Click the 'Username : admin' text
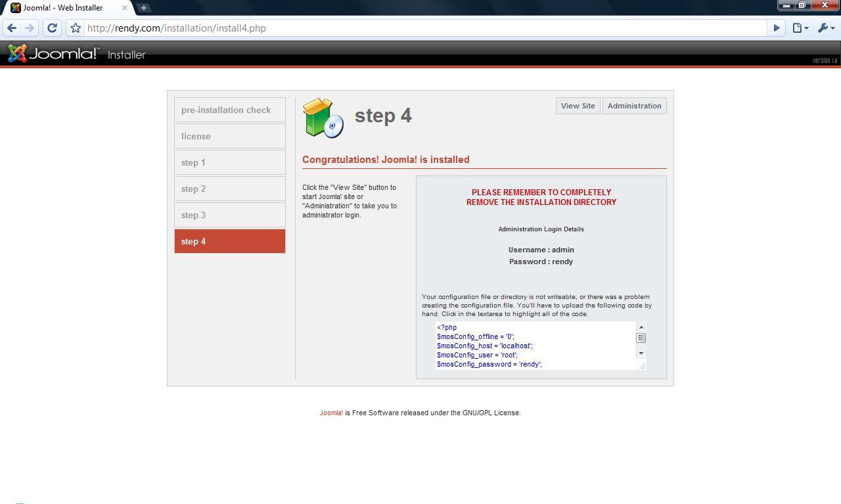Viewport: 841px width, 504px height. 541,250
